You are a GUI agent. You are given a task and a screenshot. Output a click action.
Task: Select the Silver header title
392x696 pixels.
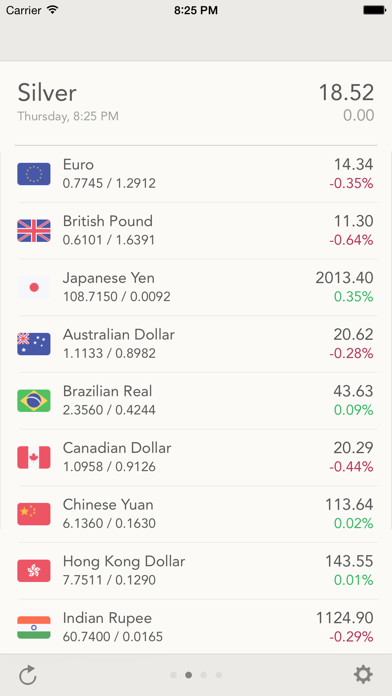click(47, 93)
